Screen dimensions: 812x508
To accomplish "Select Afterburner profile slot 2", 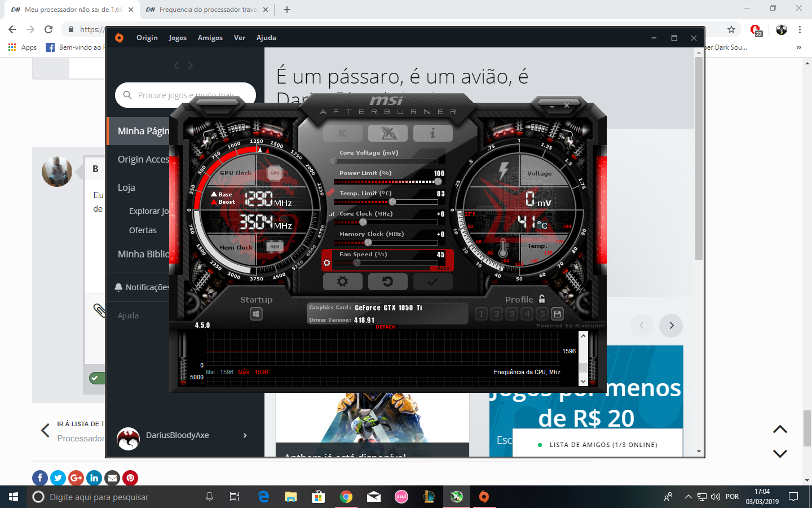I will (496, 314).
